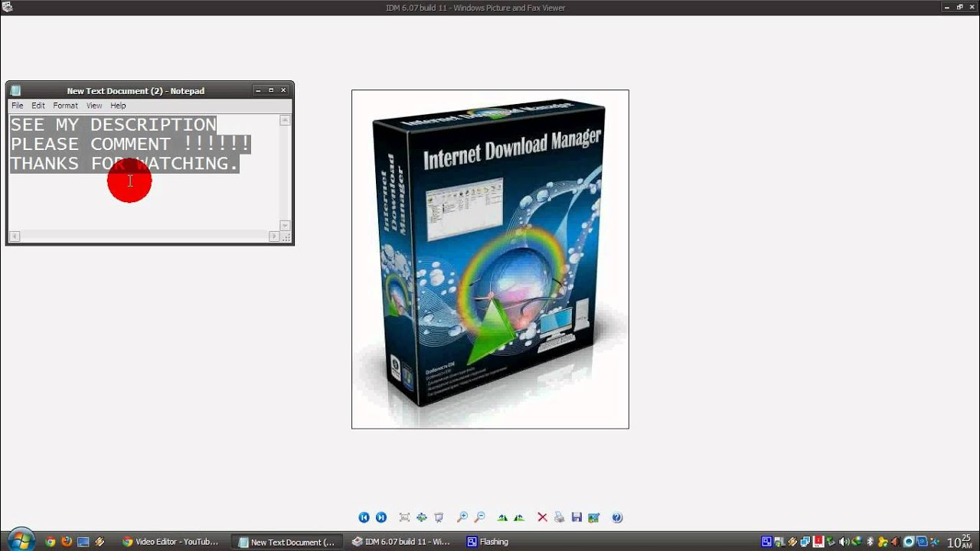Click the first blue square tray icon
Screen dimensions: 980x551
[x=766, y=542]
